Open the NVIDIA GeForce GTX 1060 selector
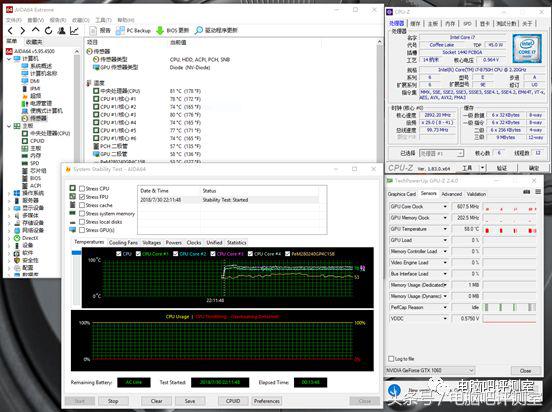 (430, 370)
